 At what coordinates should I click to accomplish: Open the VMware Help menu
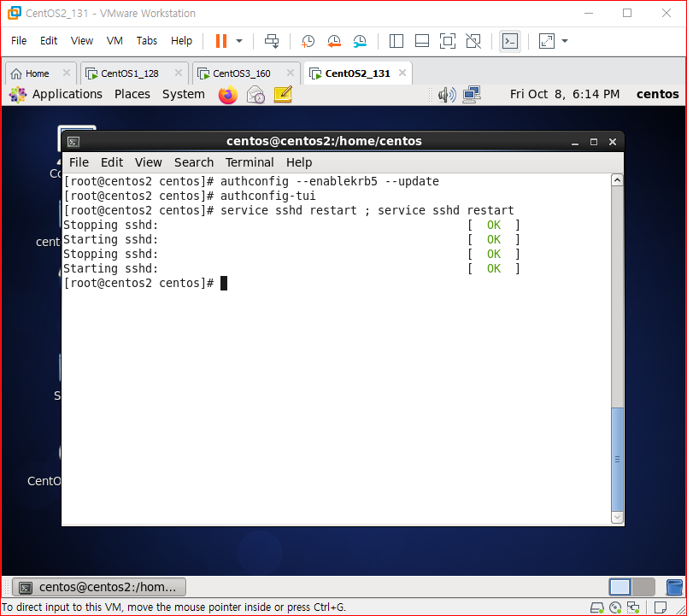point(181,41)
